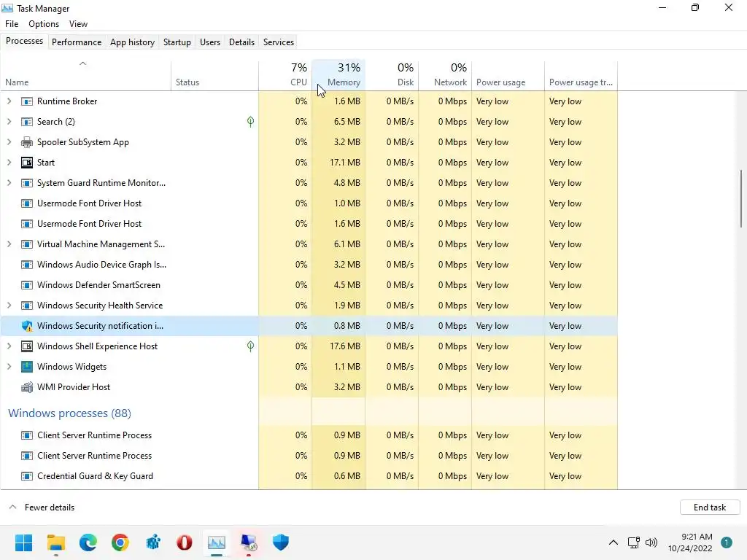Viewport: 747px width, 560px height.
Task: Click the Runtime Broker process icon
Action: point(27,101)
